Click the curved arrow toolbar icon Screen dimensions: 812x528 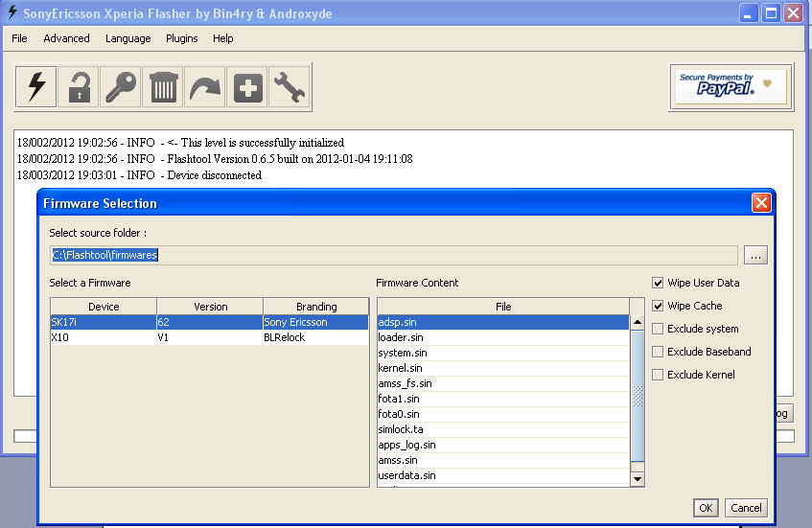coord(205,87)
